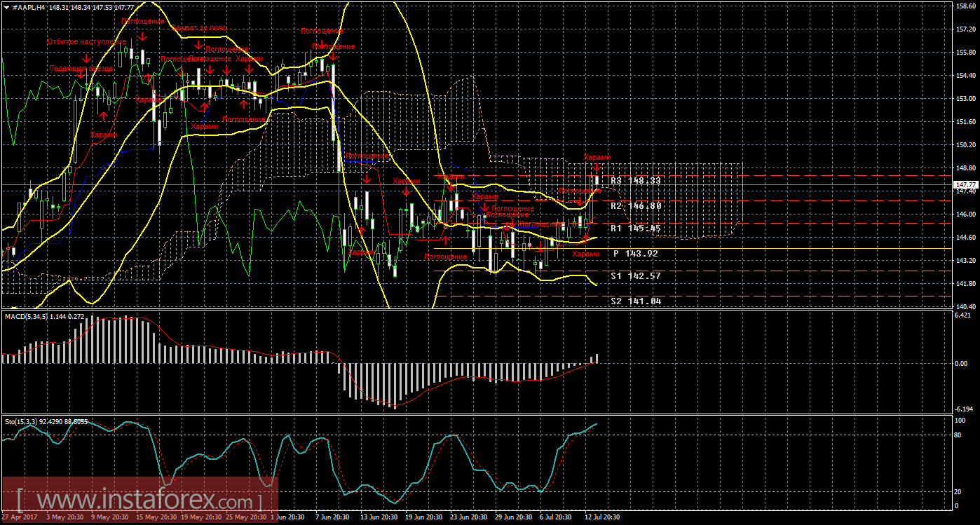The width and height of the screenshot is (980, 525).
Task: Select the 'S1 142.57' support label
Action: [x=635, y=276]
